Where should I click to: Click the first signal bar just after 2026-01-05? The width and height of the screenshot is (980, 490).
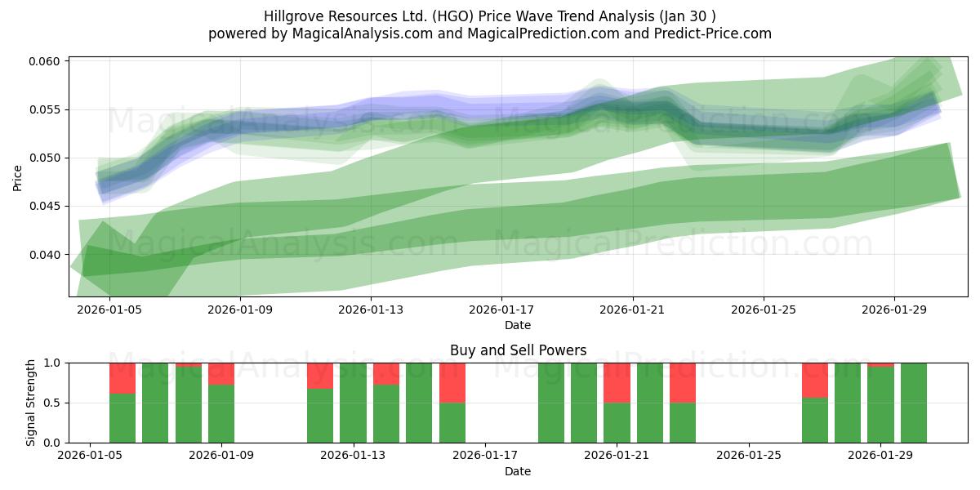click(122, 403)
